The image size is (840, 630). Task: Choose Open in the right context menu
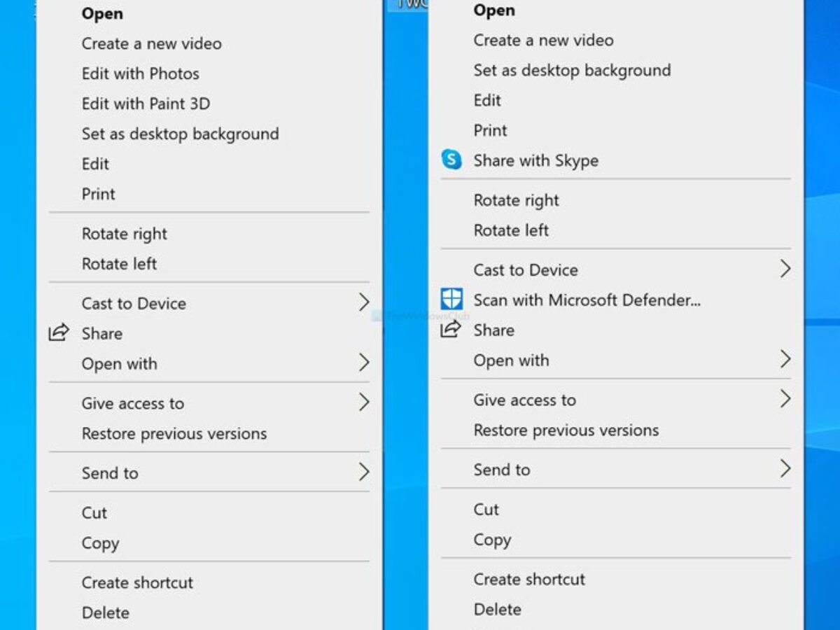point(494,10)
